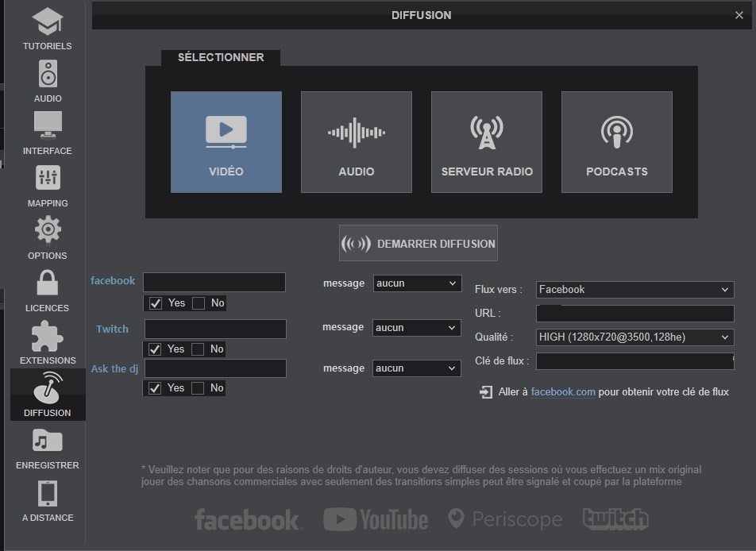The image size is (756, 551).
Task: Open the Licences padlock icon
Action: pyautogui.click(x=48, y=283)
